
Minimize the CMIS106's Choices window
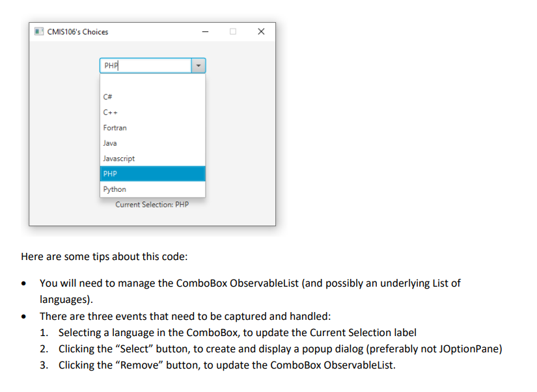click(x=205, y=31)
